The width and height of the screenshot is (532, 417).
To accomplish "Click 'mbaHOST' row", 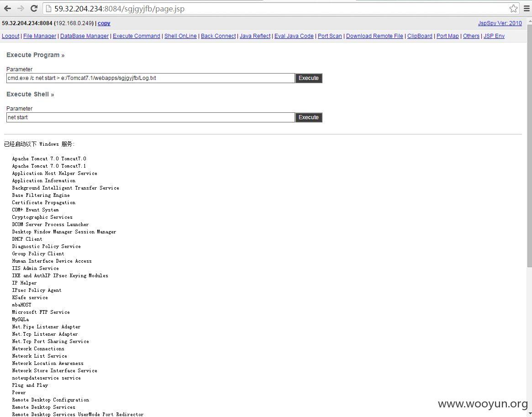I will coord(22,305).
